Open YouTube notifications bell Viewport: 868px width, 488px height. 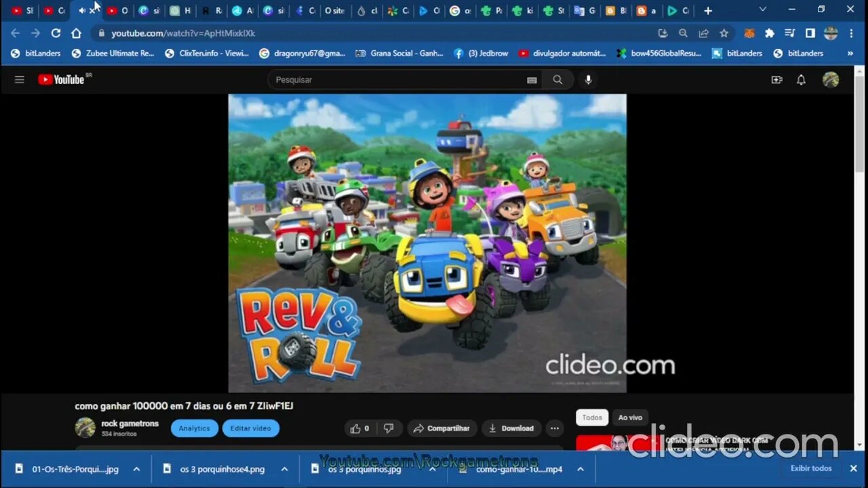(x=801, y=79)
